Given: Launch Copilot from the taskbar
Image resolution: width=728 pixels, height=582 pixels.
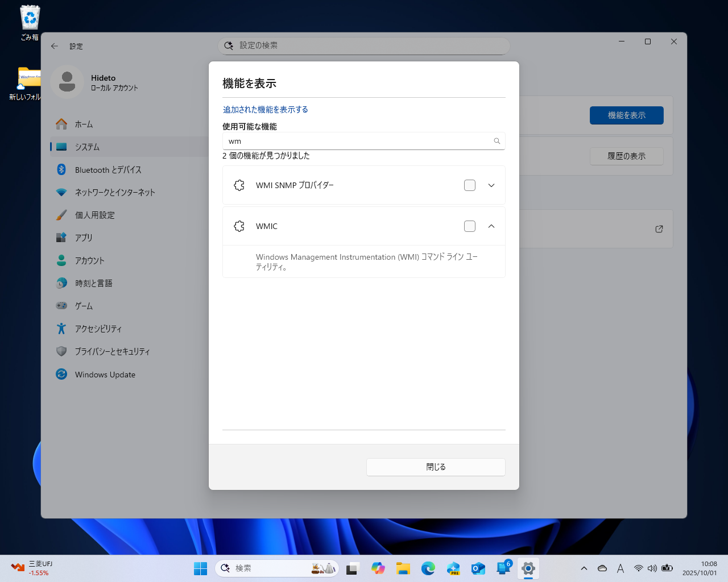Looking at the screenshot, I should pos(378,568).
